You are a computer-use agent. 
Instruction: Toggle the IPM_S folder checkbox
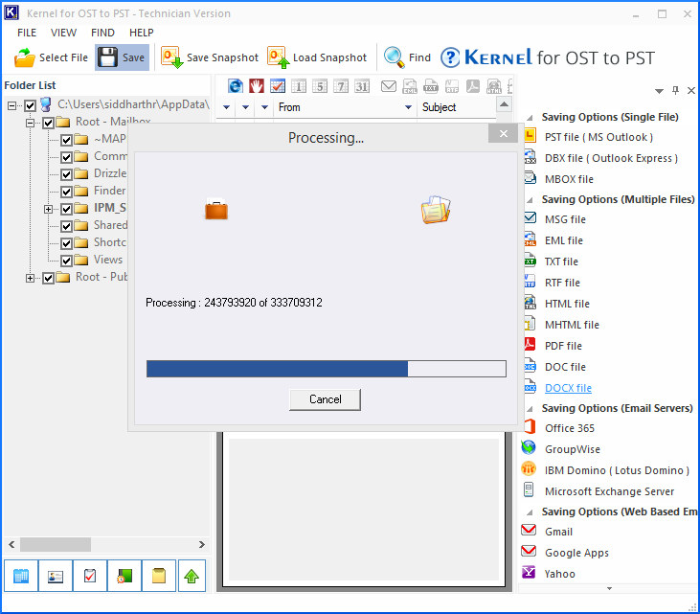(66, 209)
